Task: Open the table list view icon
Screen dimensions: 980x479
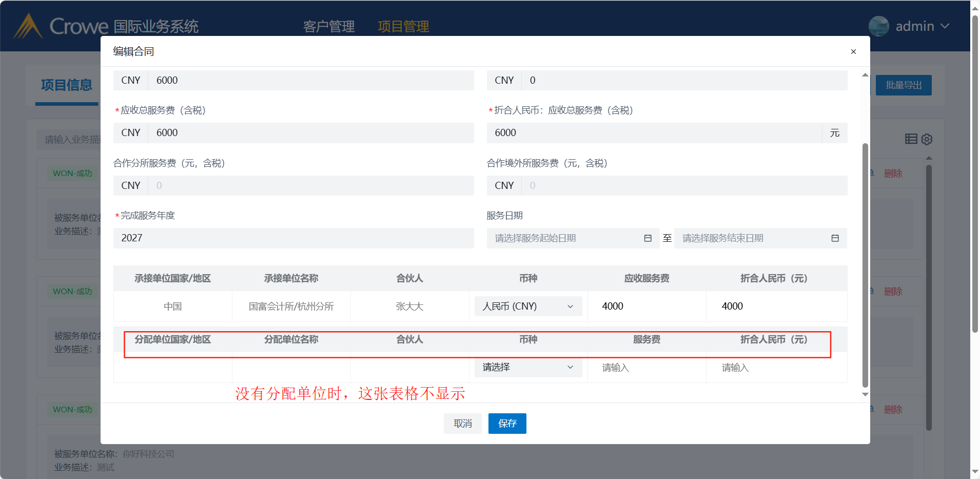Action: point(911,139)
